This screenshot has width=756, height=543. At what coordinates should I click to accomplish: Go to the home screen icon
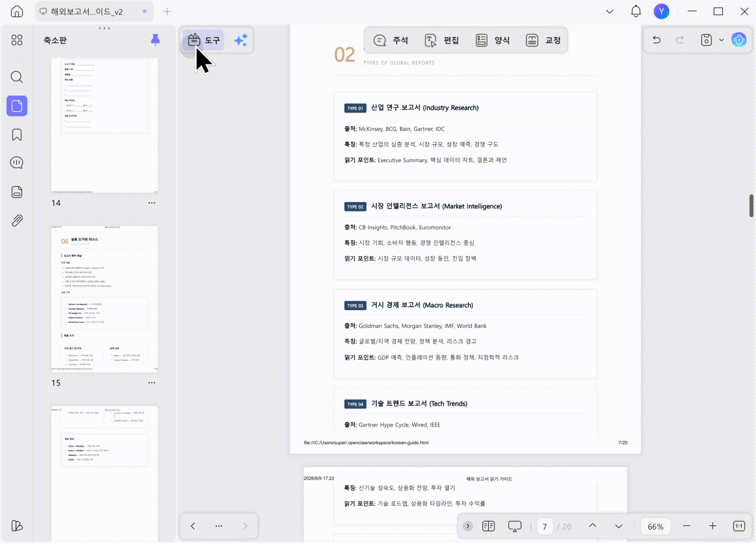(17, 11)
